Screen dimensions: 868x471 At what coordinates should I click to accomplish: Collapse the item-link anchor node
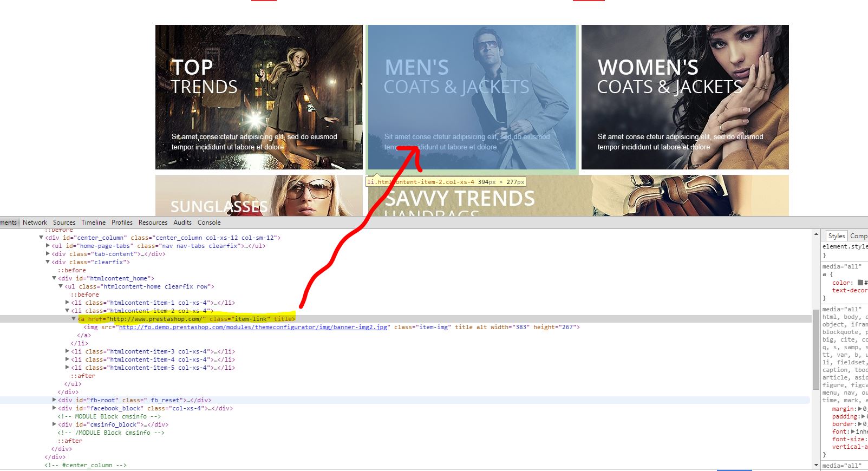click(74, 319)
